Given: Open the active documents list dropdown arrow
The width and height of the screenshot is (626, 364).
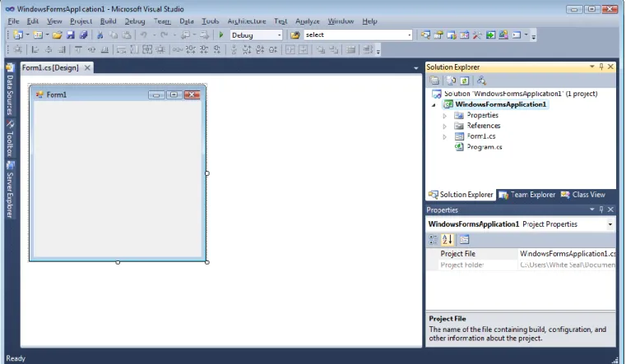Looking at the screenshot, I should [x=416, y=68].
